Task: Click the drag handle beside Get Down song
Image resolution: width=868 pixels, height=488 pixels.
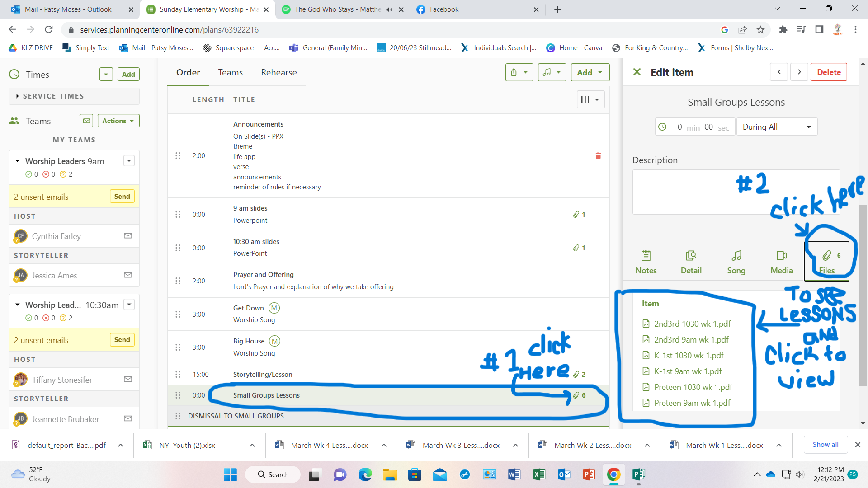Action: click(178, 314)
